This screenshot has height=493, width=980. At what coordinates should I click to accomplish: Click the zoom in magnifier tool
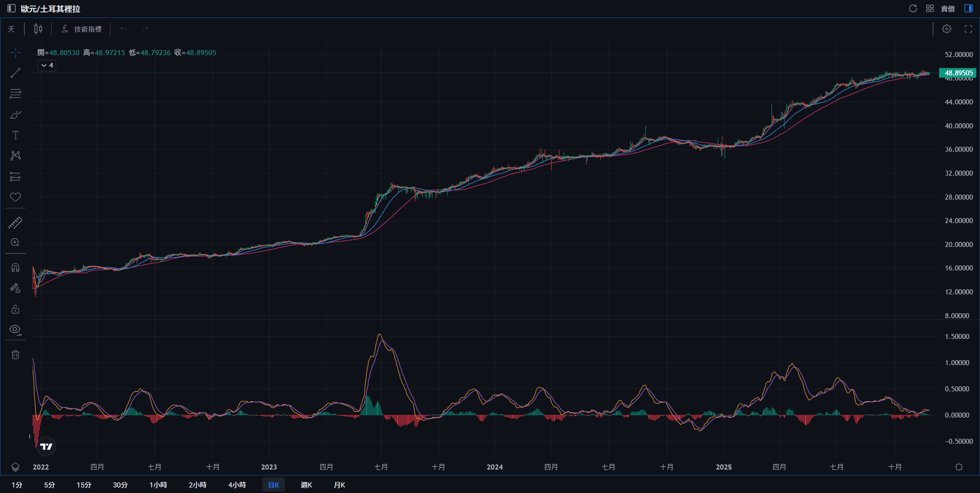[x=15, y=243]
